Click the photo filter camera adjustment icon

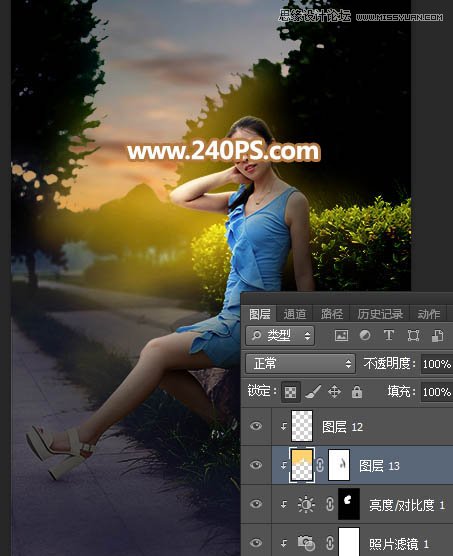click(306, 543)
